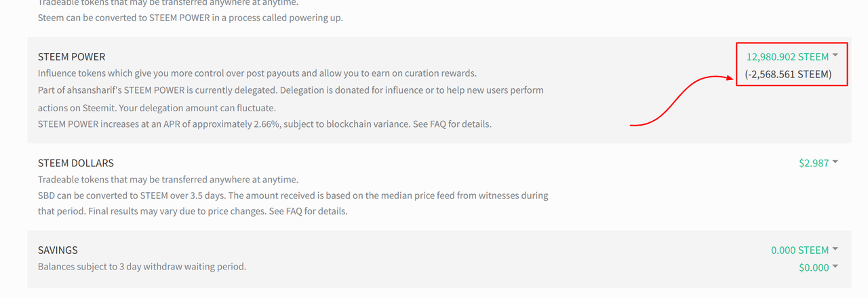The width and height of the screenshot is (868, 298).
Task: Select the STEEM DOLLARS heading
Action: 75,163
